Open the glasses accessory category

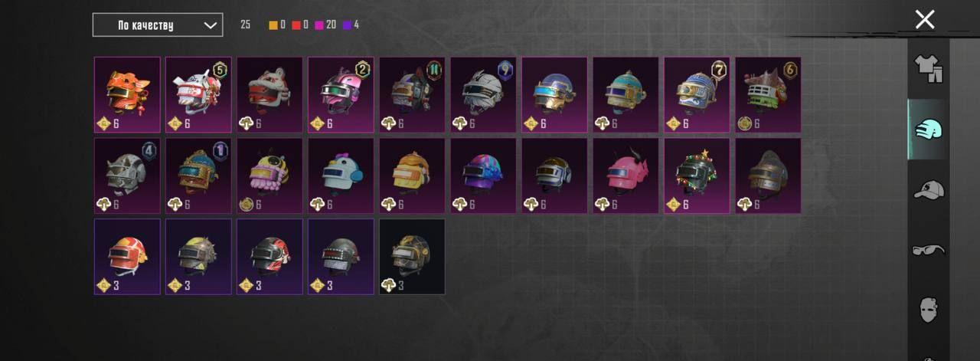[x=929, y=249]
